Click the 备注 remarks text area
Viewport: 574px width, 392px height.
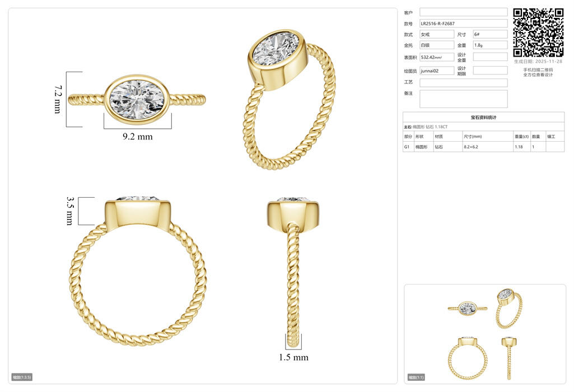pos(463,99)
